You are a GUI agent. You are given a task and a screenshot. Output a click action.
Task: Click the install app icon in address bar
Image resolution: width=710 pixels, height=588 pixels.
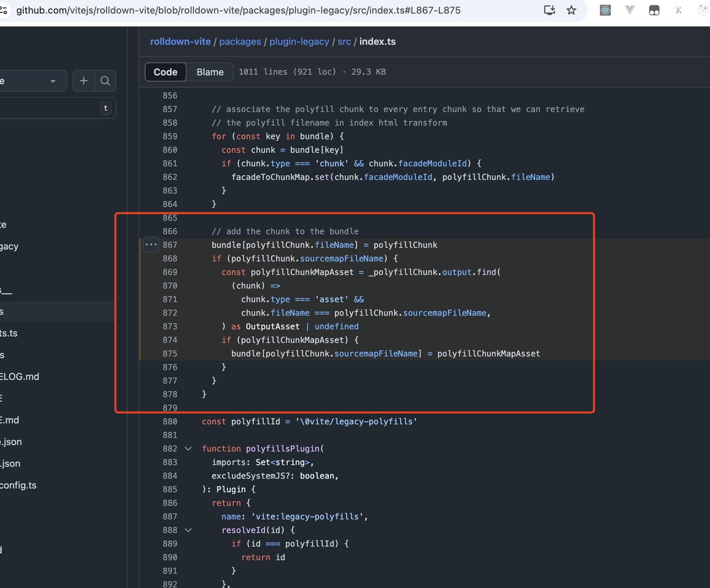[550, 10]
